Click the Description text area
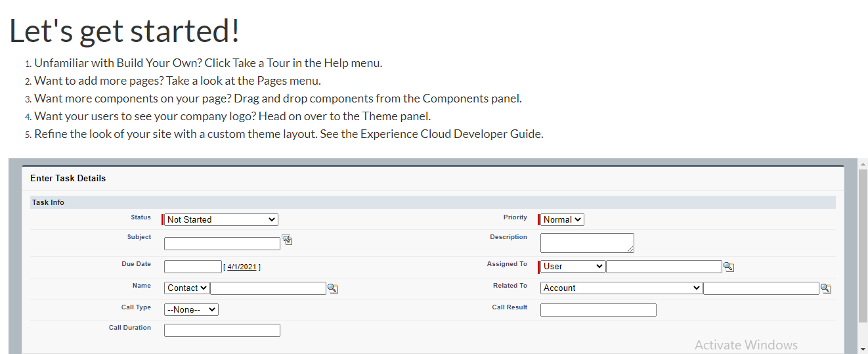This screenshot has height=354, width=868. pos(586,242)
